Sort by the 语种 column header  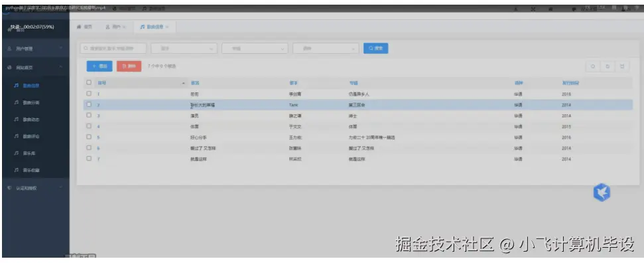(518, 83)
